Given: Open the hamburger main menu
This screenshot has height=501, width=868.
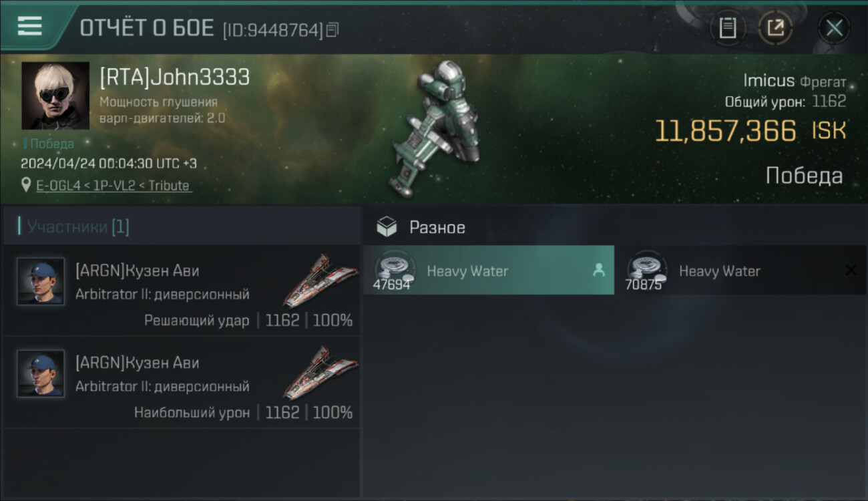Looking at the screenshot, I should coord(29,26).
